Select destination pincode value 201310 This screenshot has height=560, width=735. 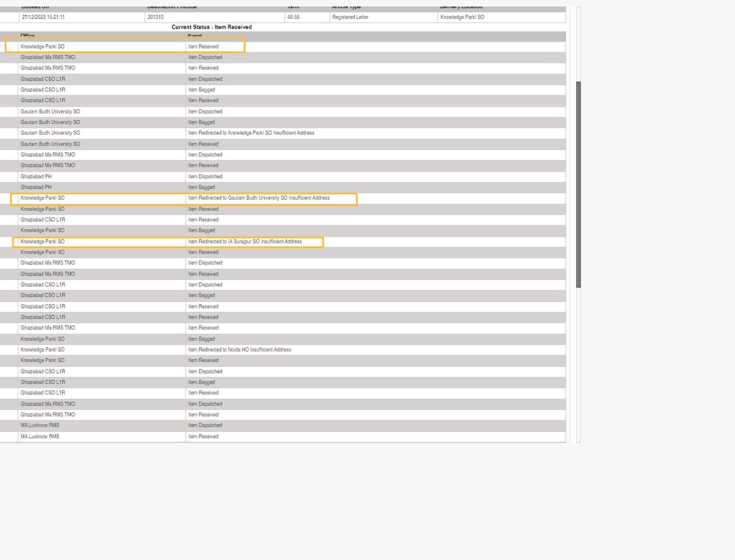click(156, 17)
